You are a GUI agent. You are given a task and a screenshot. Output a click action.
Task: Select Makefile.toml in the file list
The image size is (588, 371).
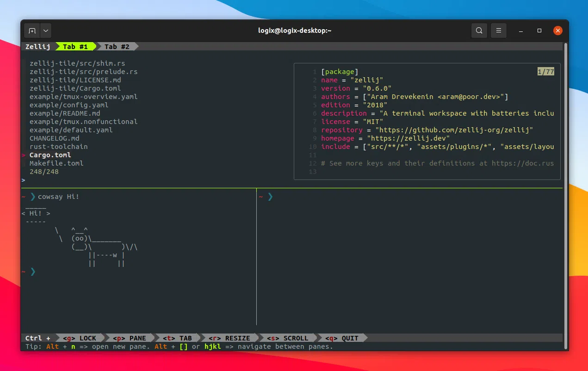coord(56,163)
